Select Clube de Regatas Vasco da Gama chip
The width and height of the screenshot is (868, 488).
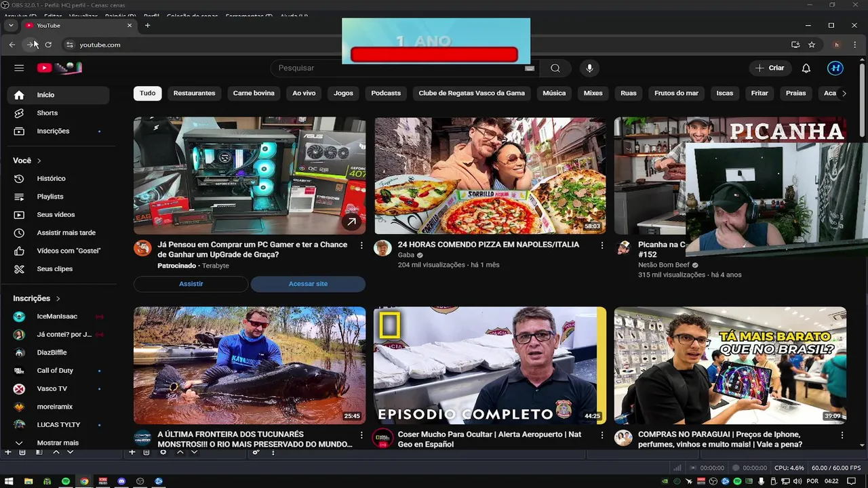(472, 93)
